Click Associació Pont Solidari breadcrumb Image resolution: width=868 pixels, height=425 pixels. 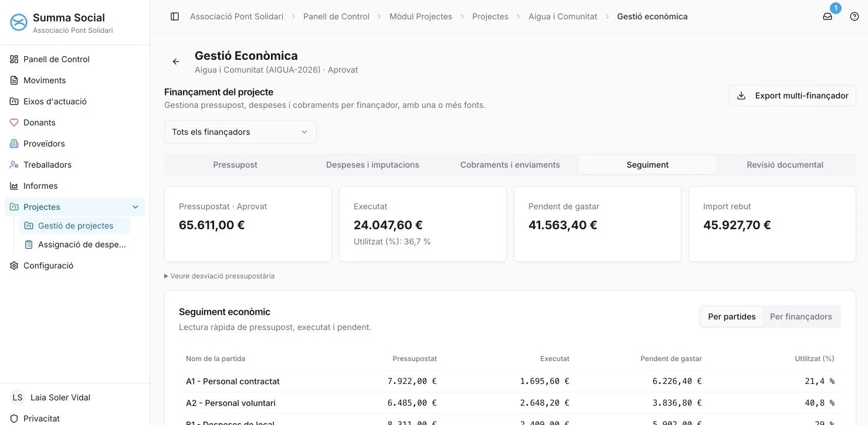click(x=236, y=16)
